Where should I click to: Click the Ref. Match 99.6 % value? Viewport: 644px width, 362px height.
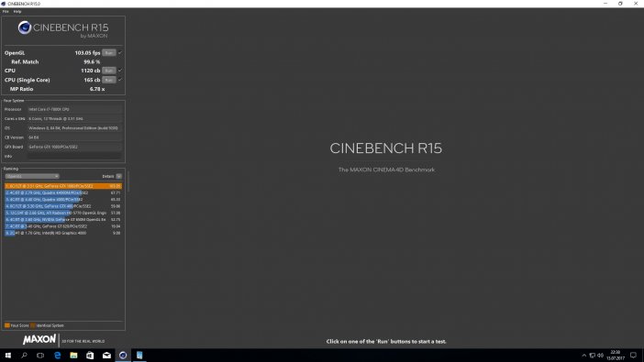[x=92, y=61]
